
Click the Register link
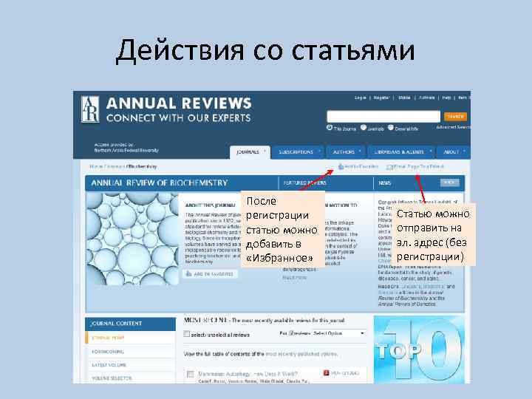381,98
